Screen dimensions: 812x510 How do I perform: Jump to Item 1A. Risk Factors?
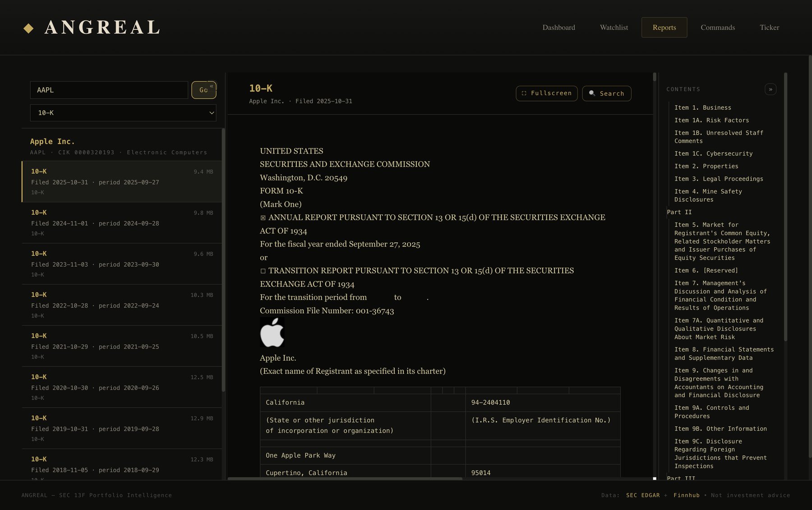pyautogui.click(x=711, y=120)
